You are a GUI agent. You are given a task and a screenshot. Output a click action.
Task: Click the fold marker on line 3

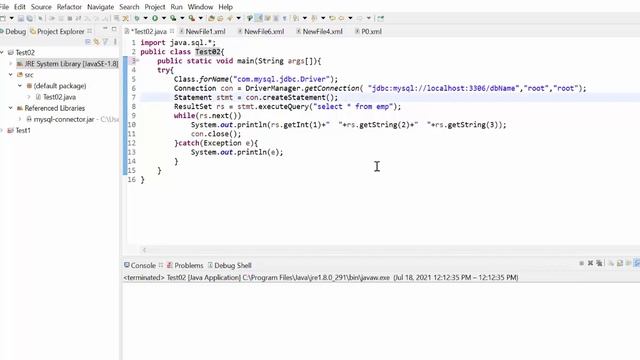138,60
